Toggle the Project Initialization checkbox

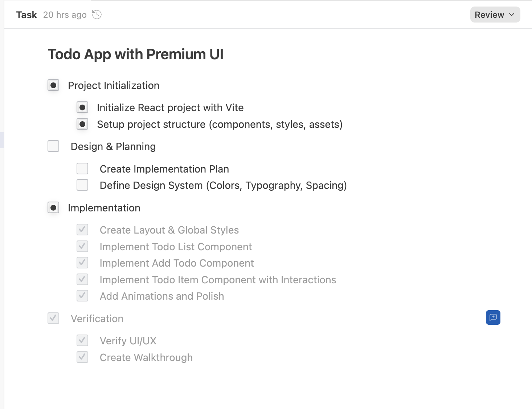[53, 85]
